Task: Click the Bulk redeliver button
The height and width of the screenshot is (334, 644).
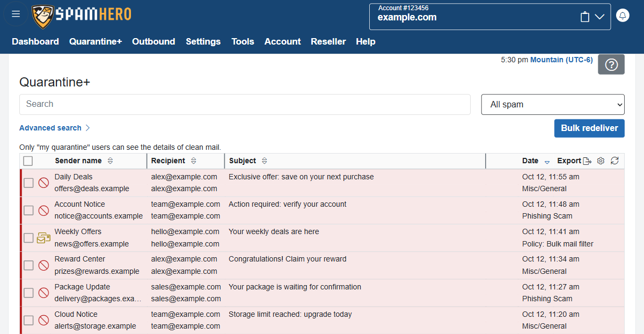Action: click(x=589, y=128)
